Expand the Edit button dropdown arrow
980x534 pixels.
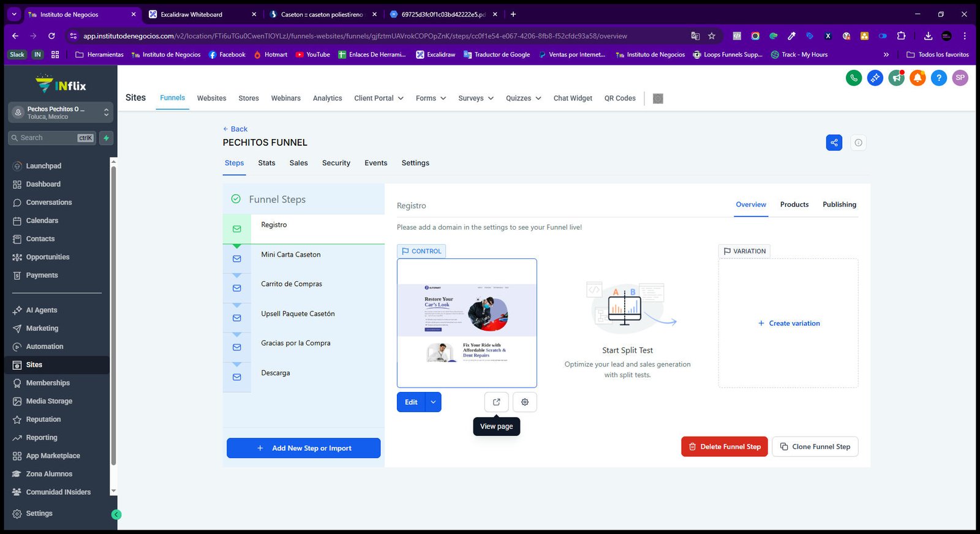pyautogui.click(x=433, y=402)
